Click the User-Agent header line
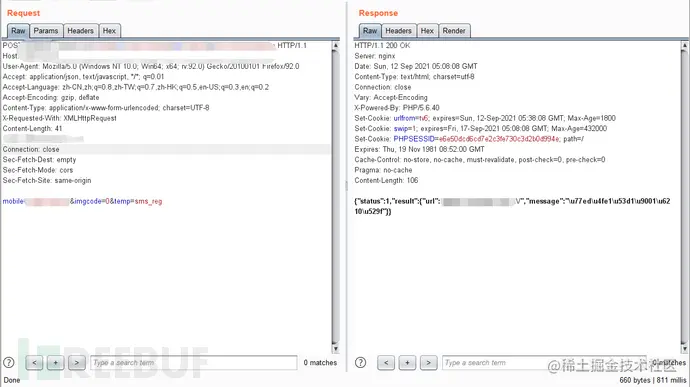The height and width of the screenshot is (387, 690). (151, 66)
